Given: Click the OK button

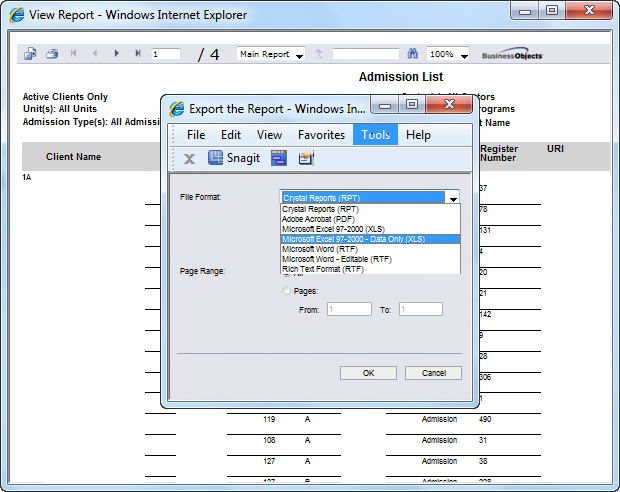Looking at the screenshot, I should pos(368,373).
